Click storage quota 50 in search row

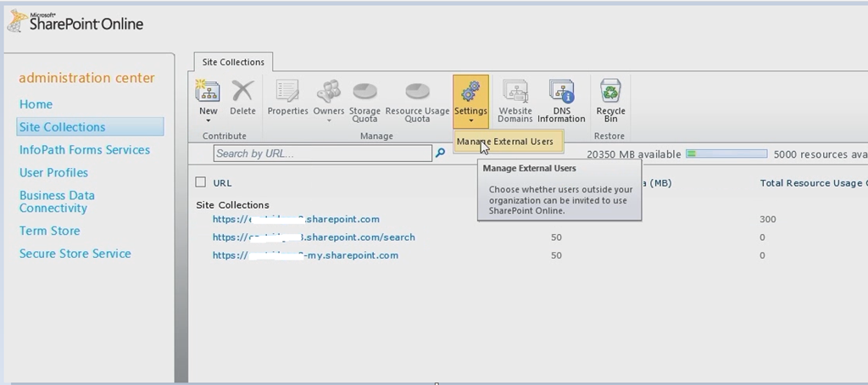pos(556,237)
